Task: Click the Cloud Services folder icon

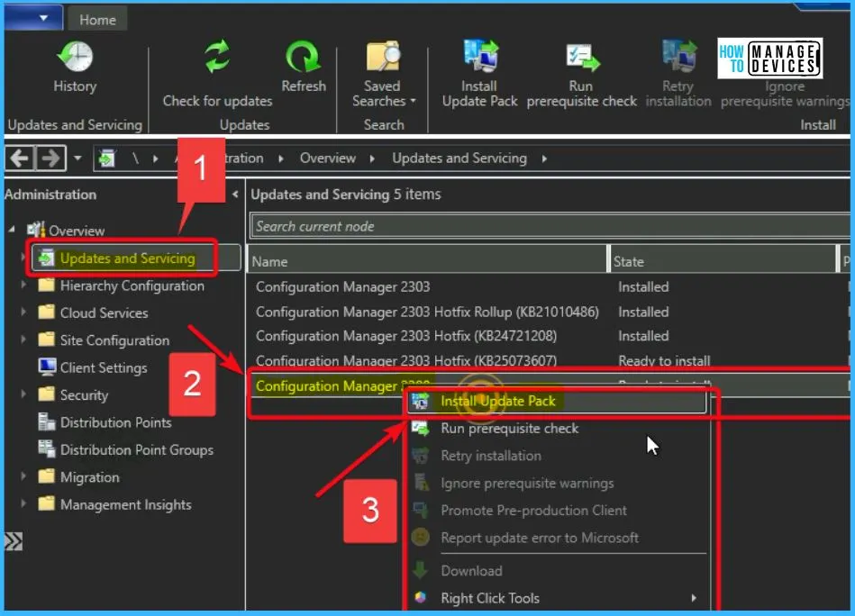Action: [x=46, y=313]
